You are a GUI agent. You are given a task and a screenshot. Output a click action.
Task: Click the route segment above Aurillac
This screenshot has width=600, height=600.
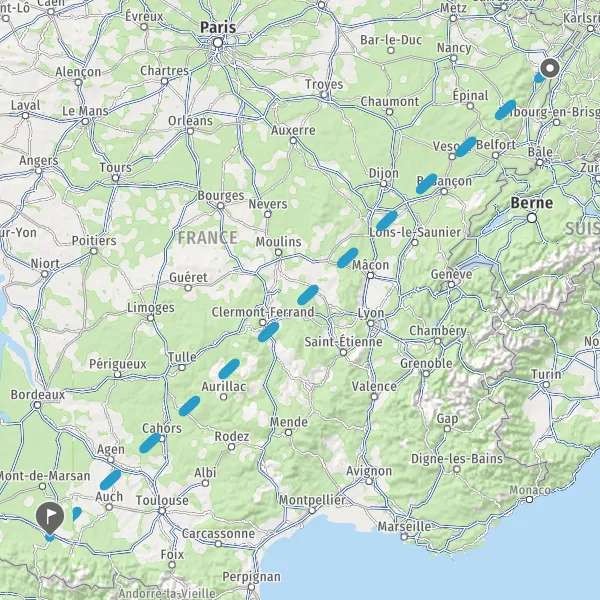pyautogui.click(x=229, y=369)
